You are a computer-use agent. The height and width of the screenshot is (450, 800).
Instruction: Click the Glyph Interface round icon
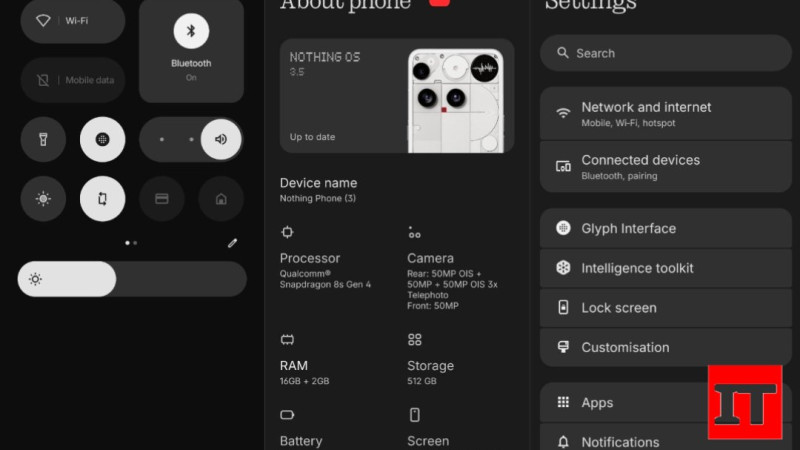pyautogui.click(x=563, y=228)
